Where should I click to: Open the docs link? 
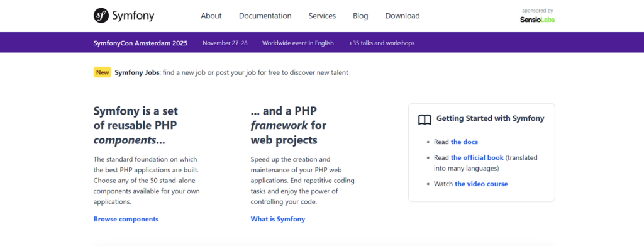tap(464, 142)
